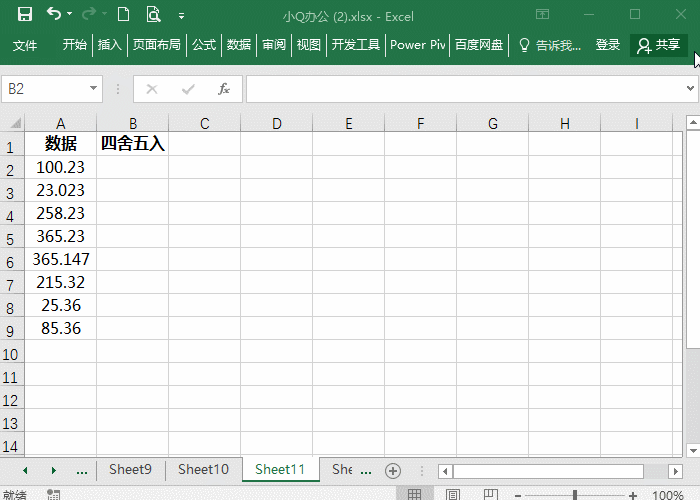Click the cell with 215.32

(61, 282)
